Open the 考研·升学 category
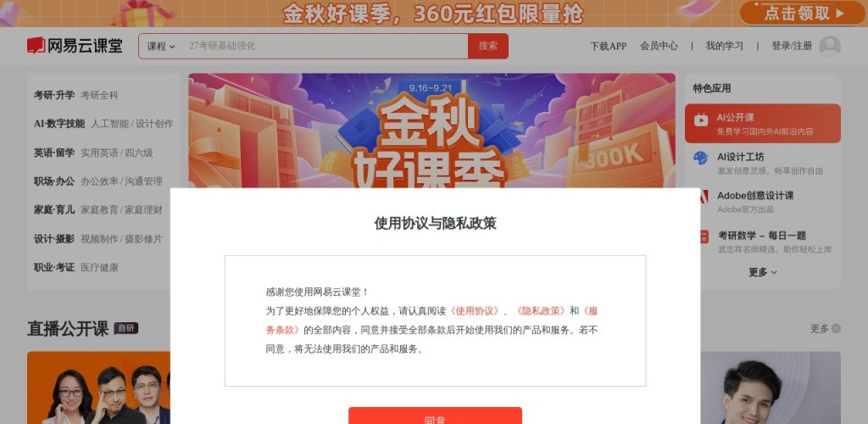The height and width of the screenshot is (424, 868). click(54, 95)
